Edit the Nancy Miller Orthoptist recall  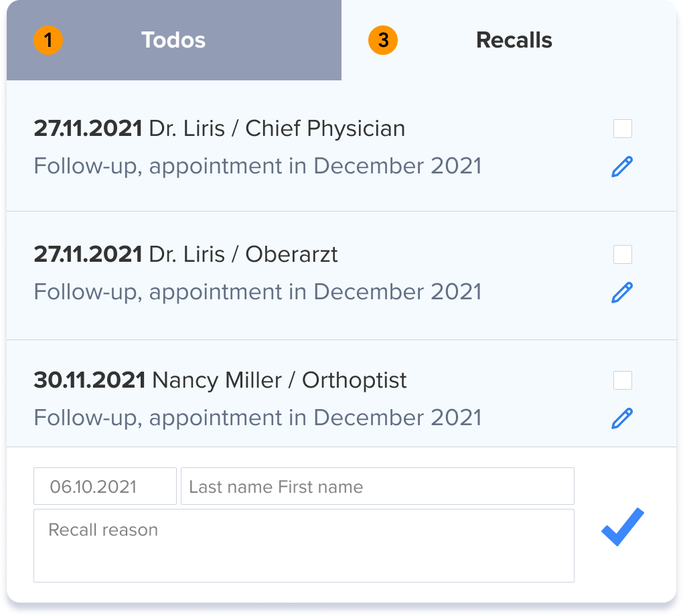(622, 418)
